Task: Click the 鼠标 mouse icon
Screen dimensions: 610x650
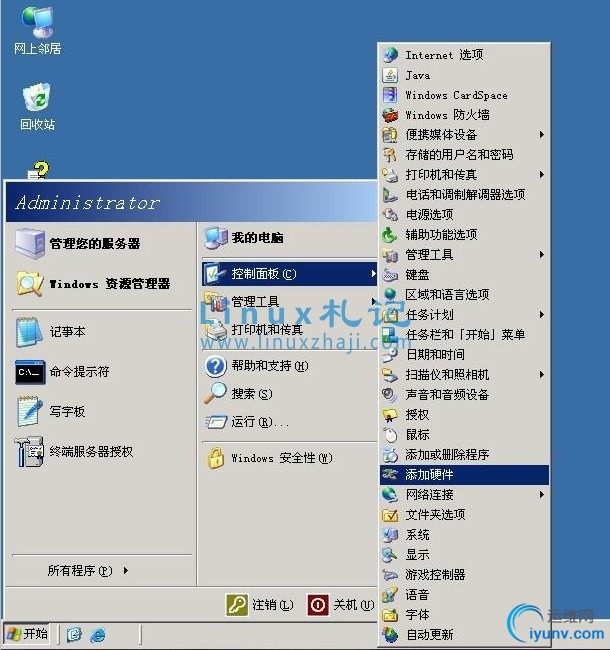Action: point(390,434)
